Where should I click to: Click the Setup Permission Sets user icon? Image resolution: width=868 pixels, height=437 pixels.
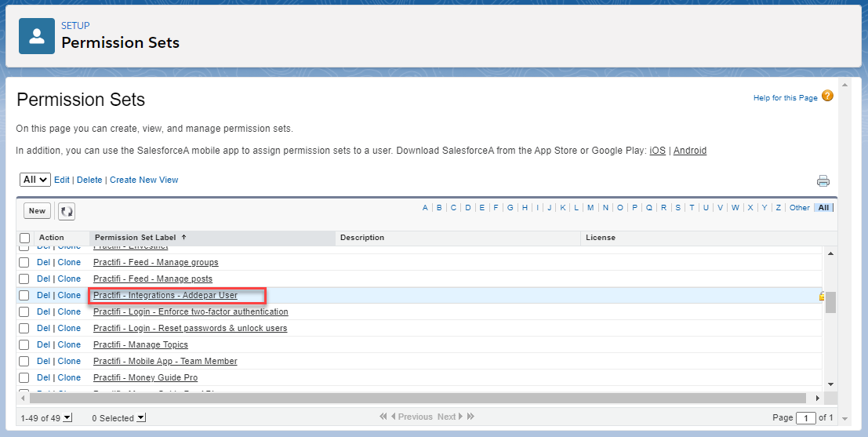coord(37,36)
